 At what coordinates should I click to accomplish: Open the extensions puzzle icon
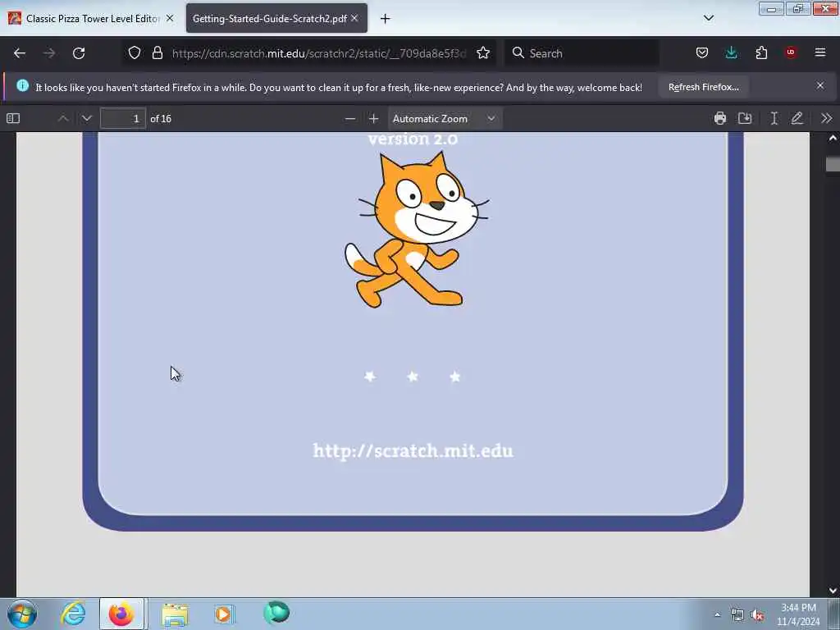761,52
